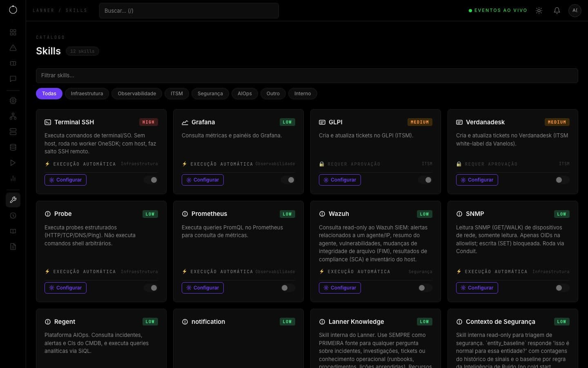The height and width of the screenshot is (368, 588).
Task: Focus the Filtrar skills input
Action: pyautogui.click(x=307, y=76)
